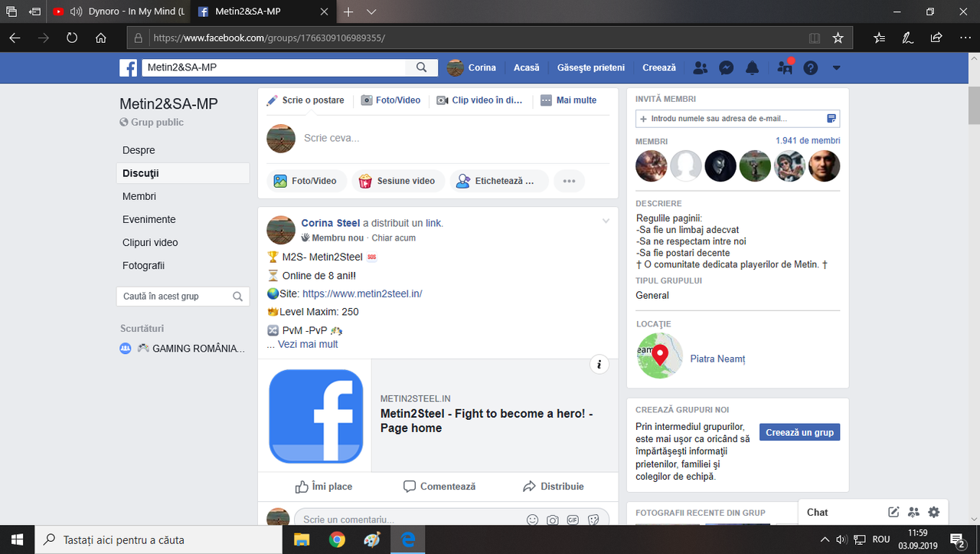This screenshot has height=554, width=980.
Task: Click the search icon in group search box
Action: tap(237, 297)
